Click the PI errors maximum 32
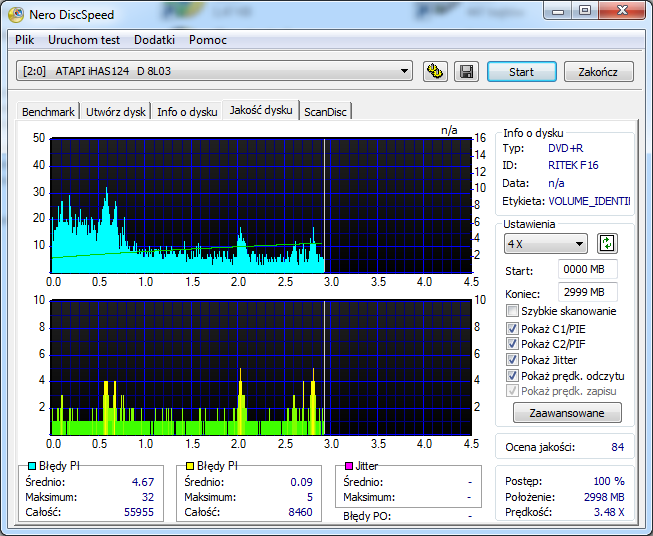 pos(147,497)
